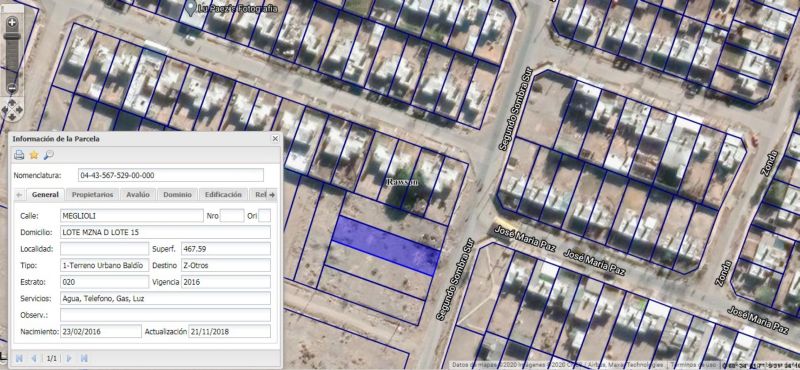This screenshot has width=800, height=370.
Task: Click the magnifier search icon
Action: point(48,155)
